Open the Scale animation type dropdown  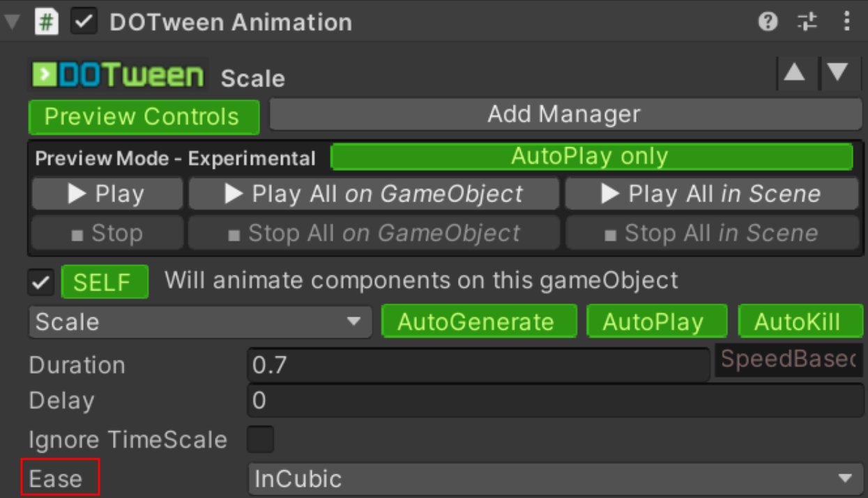point(200,322)
